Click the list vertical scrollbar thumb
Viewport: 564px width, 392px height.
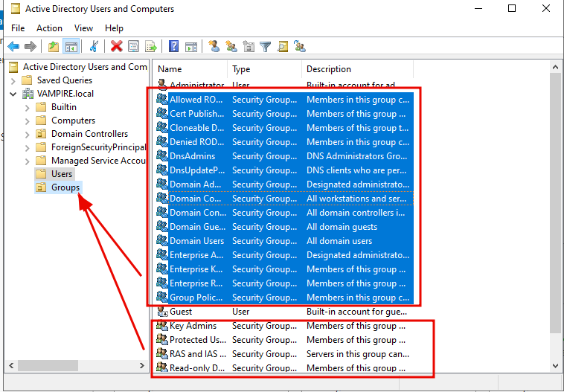click(555, 203)
